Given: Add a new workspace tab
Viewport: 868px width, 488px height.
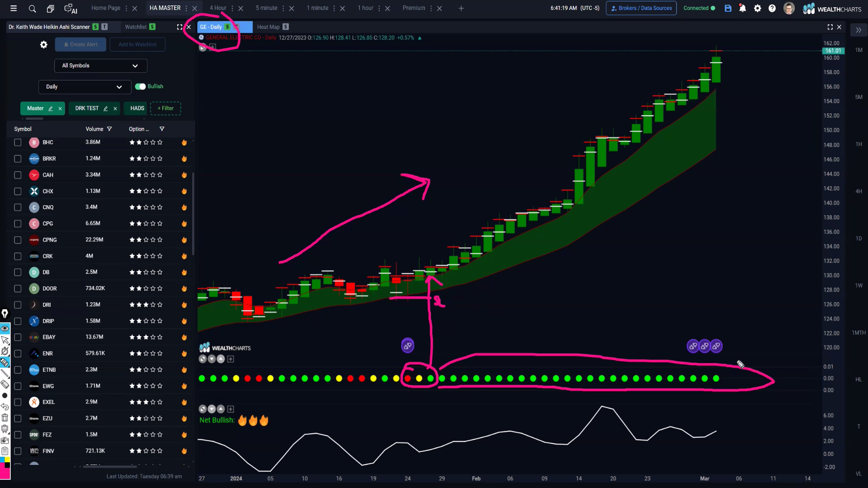Looking at the screenshot, I should coord(461,8).
